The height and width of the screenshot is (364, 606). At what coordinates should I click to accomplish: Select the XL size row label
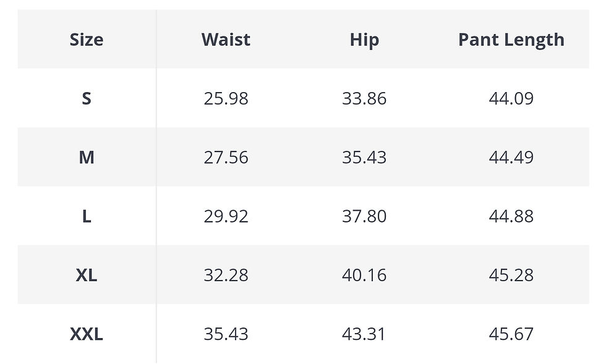pos(87,275)
